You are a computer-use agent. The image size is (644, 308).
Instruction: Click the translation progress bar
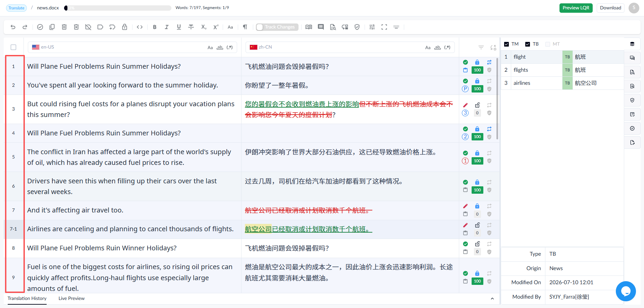pyautogui.click(x=118, y=8)
